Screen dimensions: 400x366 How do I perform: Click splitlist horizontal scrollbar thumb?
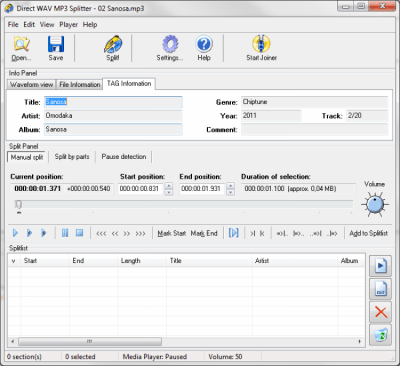(x=90, y=342)
